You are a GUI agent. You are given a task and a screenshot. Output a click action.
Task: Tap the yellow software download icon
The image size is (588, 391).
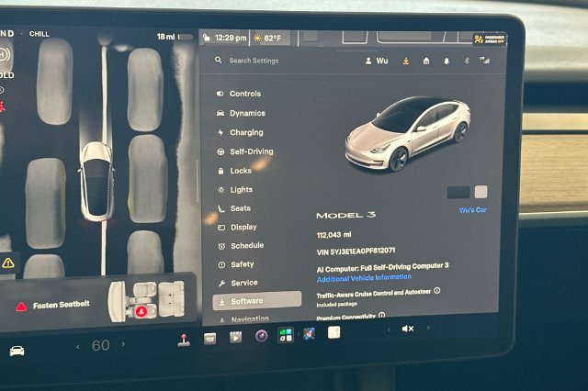coord(406,61)
